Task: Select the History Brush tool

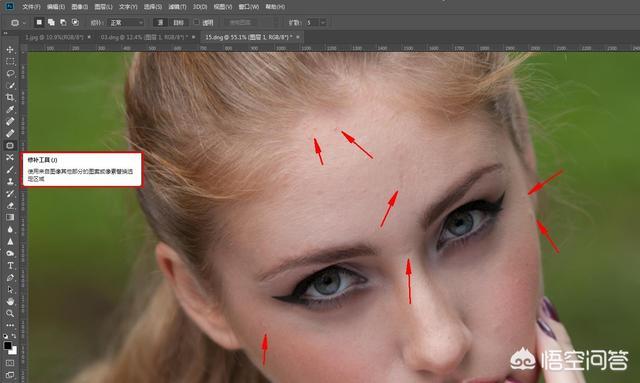Action: point(10,193)
